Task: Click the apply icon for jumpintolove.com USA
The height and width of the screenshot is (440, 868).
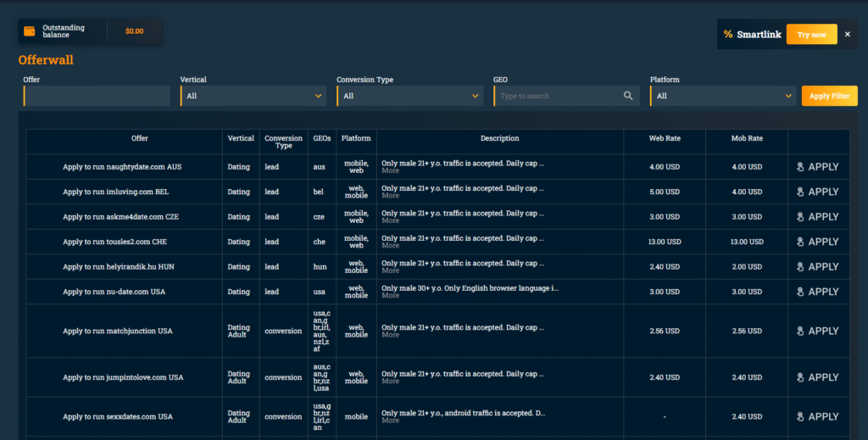Action: [x=800, y=377]
